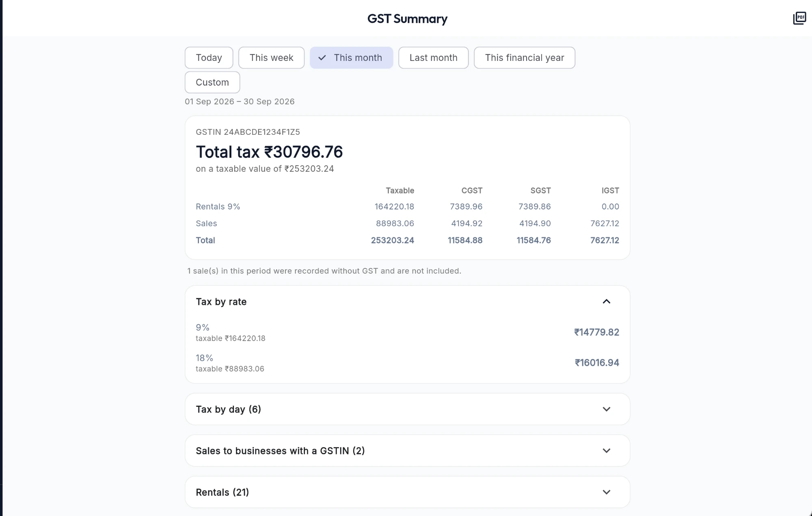Click the Sales SGST value 4194.90

(x=535, y=223)
